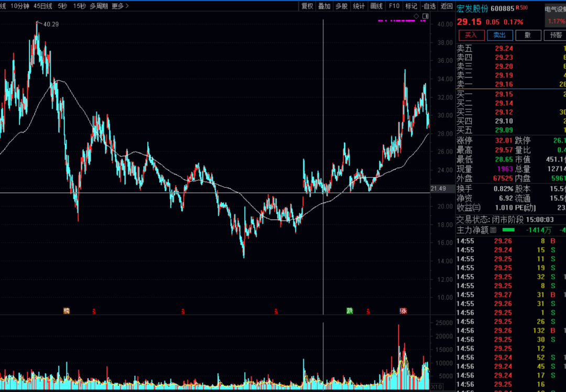Open the 多周期 multi-period view
This screenshot has width=566, height=392.
99,6
